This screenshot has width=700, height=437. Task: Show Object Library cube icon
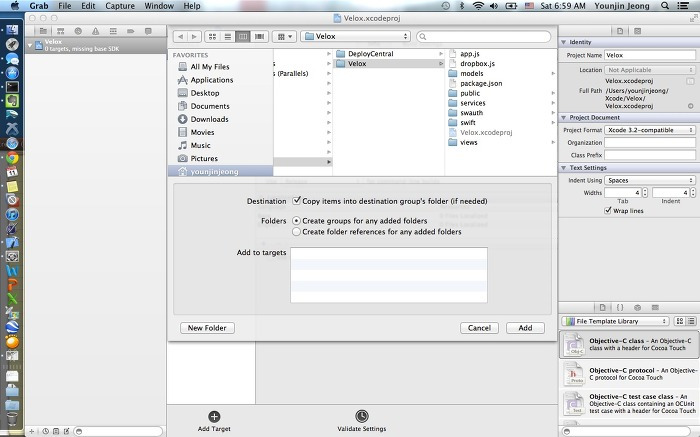click(x=638, y=308)
